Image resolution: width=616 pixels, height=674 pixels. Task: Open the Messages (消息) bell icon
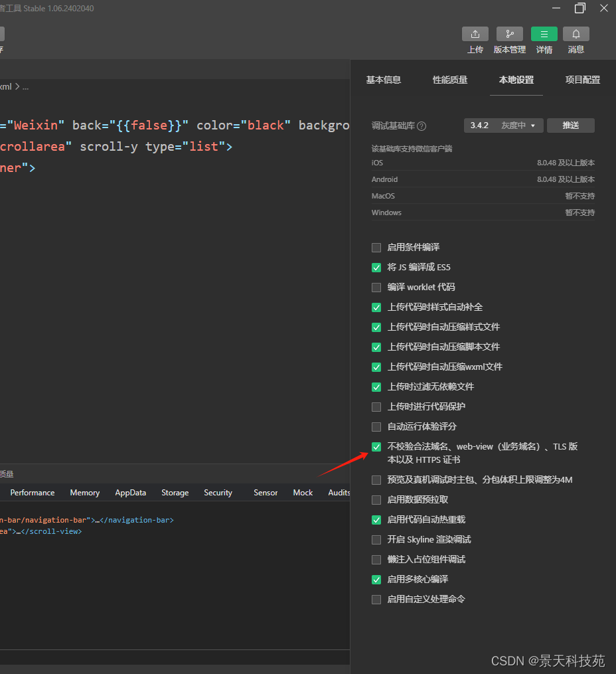(576, 34)
